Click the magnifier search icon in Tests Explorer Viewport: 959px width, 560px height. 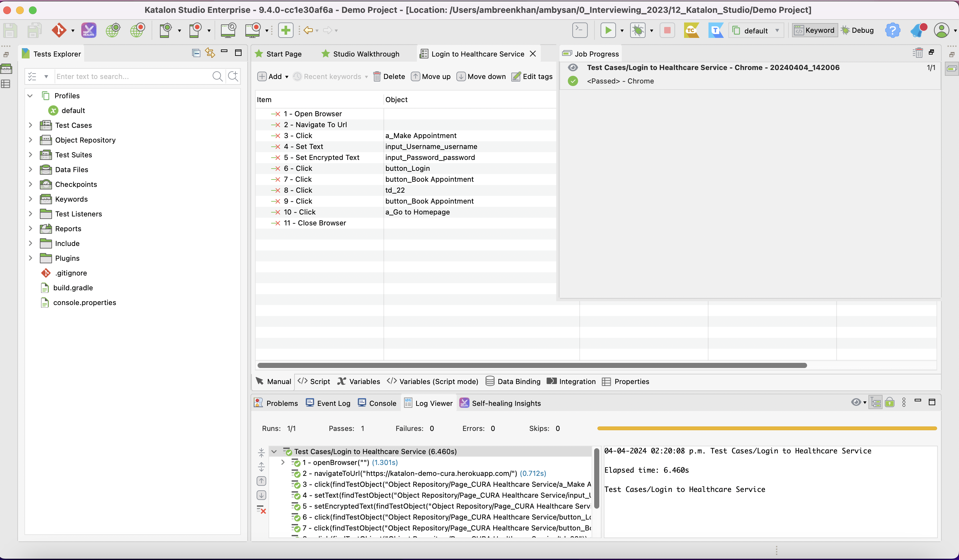pyautogui.click(x=218, y=76)
